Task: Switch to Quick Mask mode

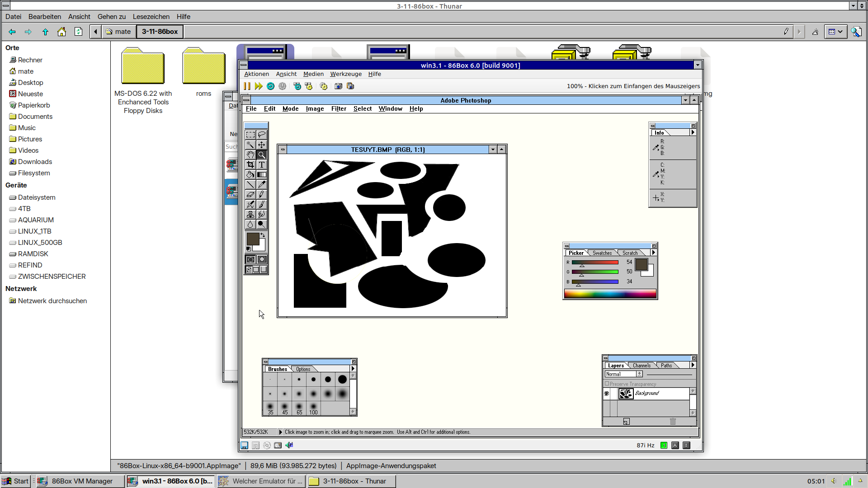Action: click(262, 259)
